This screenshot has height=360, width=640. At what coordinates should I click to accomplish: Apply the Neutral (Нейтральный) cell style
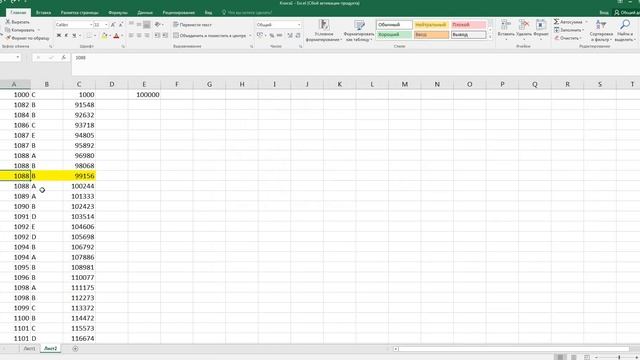coord(431,25)
